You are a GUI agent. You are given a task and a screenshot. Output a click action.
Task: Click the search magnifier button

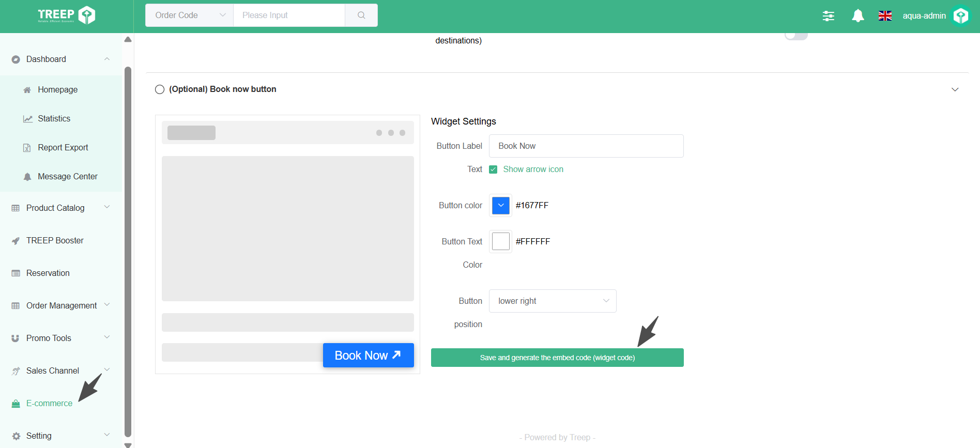click(361, 15)
